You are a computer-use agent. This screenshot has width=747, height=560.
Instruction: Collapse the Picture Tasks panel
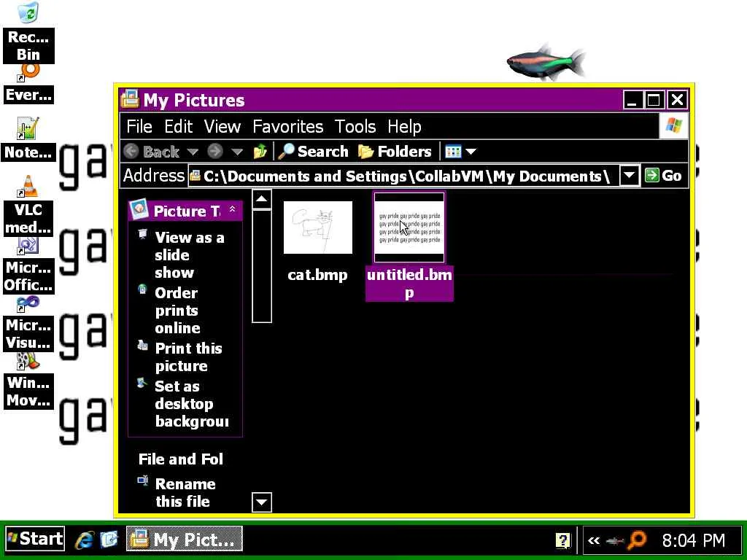(232, 209)
